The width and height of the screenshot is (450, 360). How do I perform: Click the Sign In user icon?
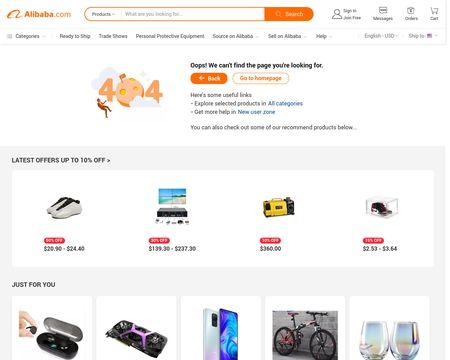(x=337, y=14)
